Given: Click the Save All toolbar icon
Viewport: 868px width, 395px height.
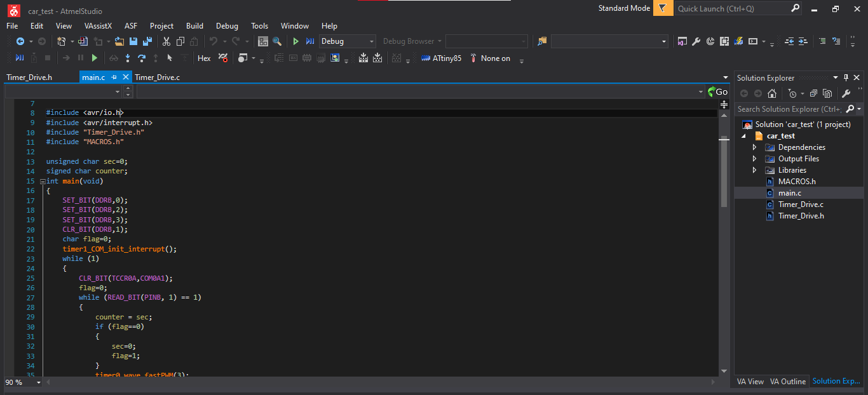Looking at the screenshot, I should [147, 41].
